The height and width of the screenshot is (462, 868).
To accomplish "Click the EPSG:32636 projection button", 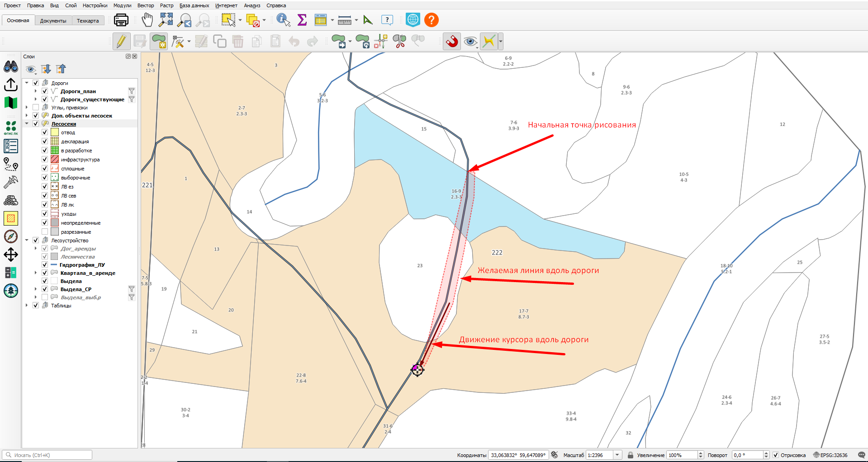I will [x=830, y=455].
